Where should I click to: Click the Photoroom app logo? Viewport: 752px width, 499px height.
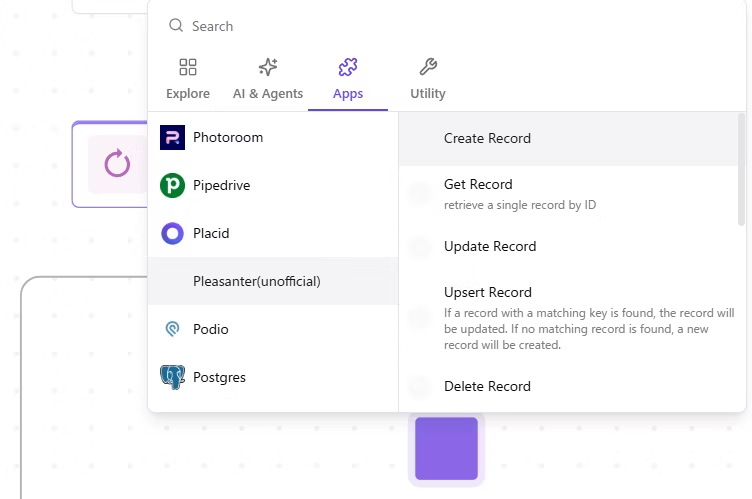tap(172, 137)
